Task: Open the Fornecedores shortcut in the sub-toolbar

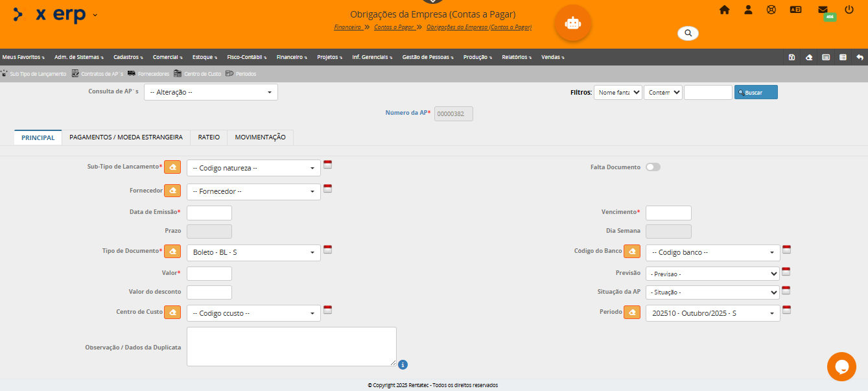Action: [x=153, y=74]
